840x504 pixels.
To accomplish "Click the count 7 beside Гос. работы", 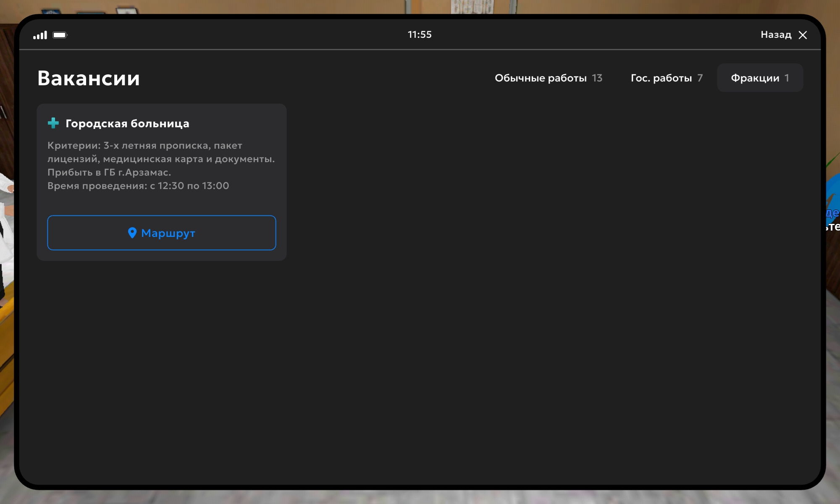I will (x=700, y=78).
